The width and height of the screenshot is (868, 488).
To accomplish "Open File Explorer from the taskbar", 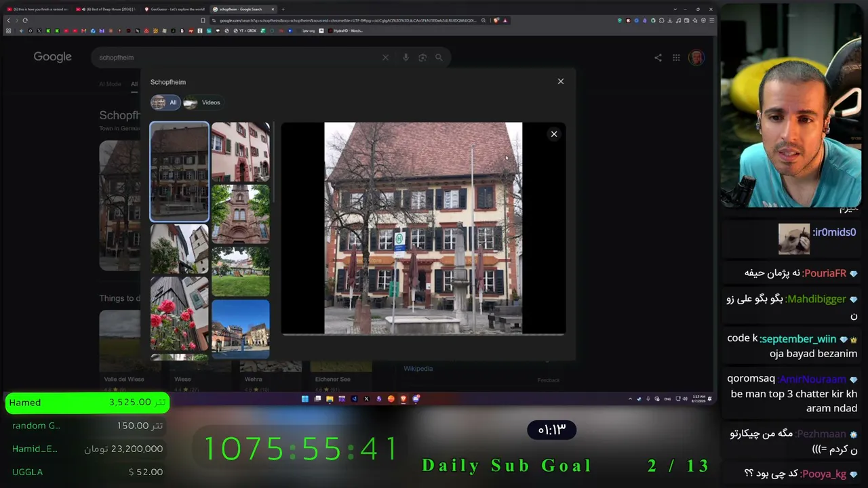I will [330, 399].
